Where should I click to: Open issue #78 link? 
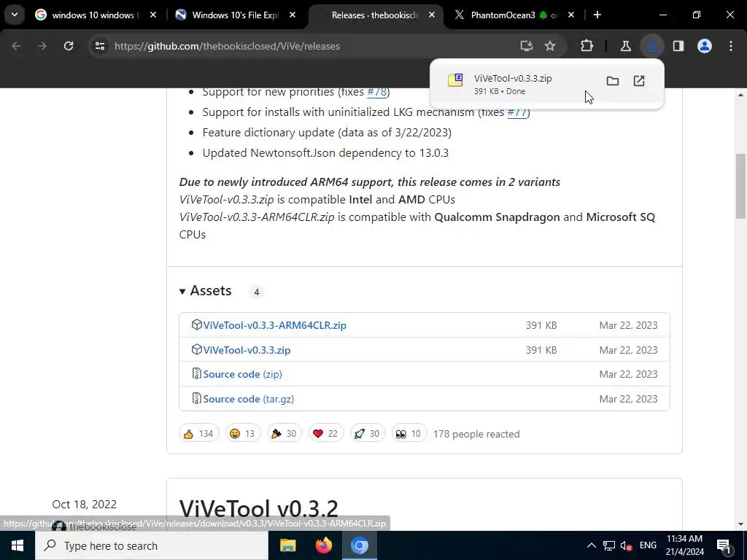(x=377, y=91)
